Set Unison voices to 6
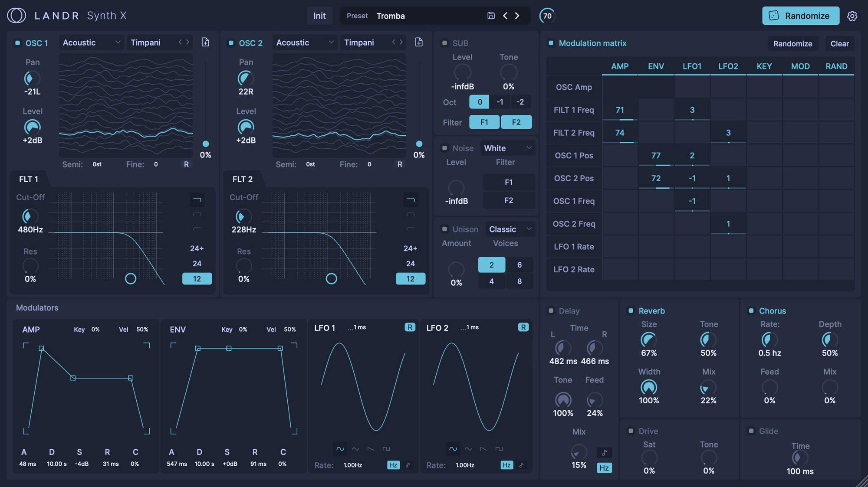 [x=519, y=265]
